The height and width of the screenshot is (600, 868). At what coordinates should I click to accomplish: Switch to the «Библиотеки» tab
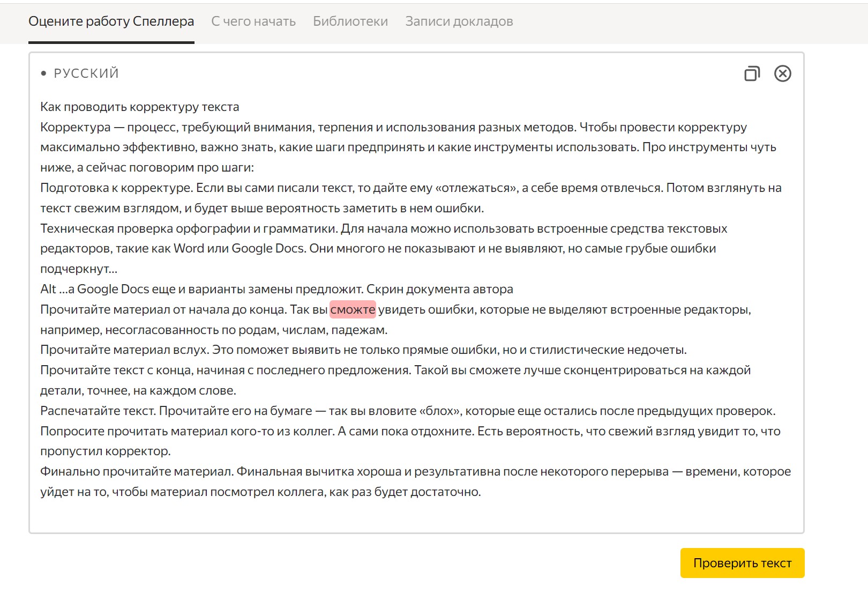tap(350, 21)
